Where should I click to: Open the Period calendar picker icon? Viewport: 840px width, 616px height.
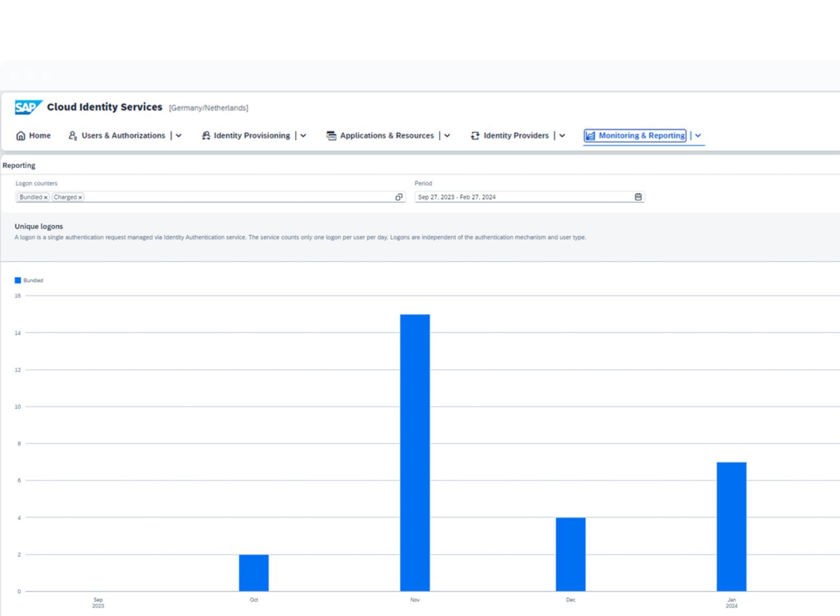638,197
